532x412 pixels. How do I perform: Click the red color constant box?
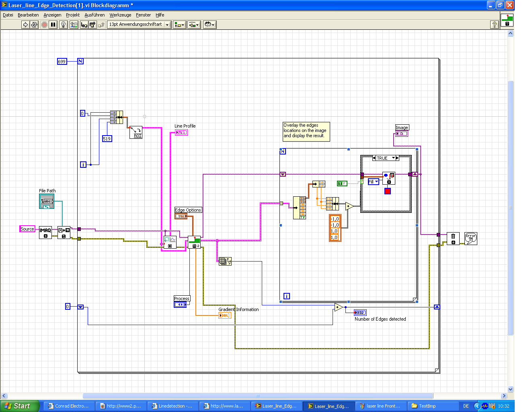pos(388,191)
